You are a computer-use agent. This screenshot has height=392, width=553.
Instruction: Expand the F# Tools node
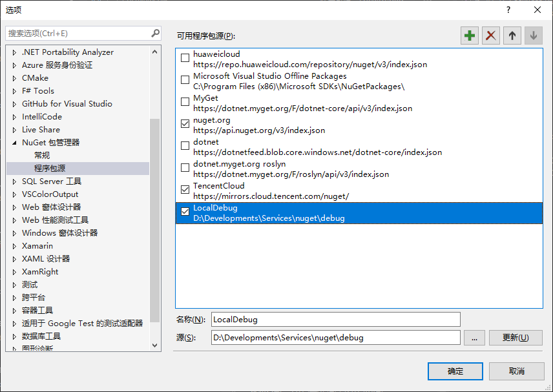(14, 91)
